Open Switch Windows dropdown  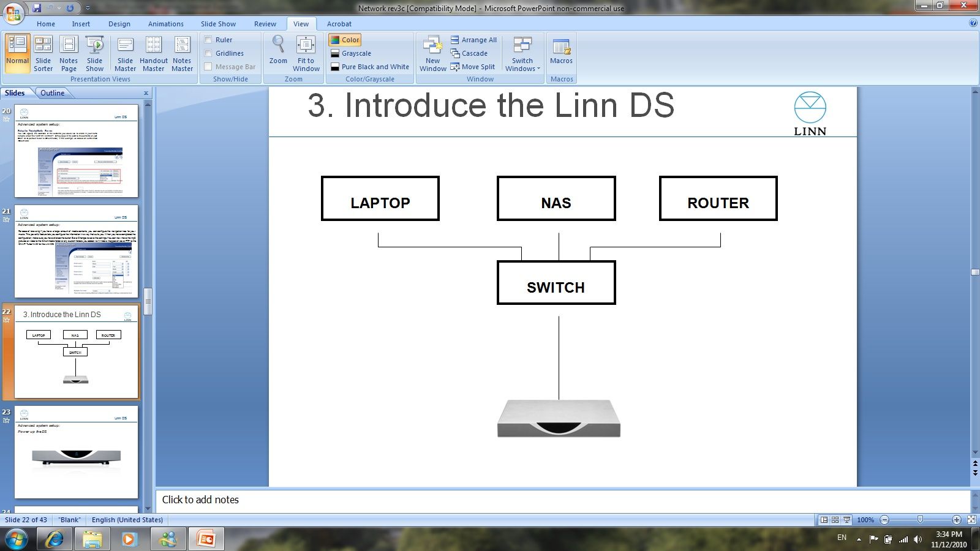[x=522, y=53]
